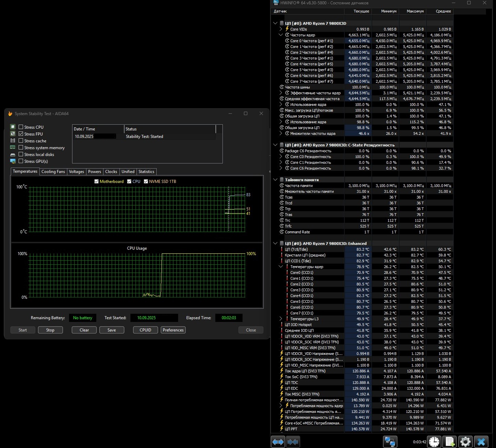
Task: Click the Stress local disks drive icon
Action: 13,154
